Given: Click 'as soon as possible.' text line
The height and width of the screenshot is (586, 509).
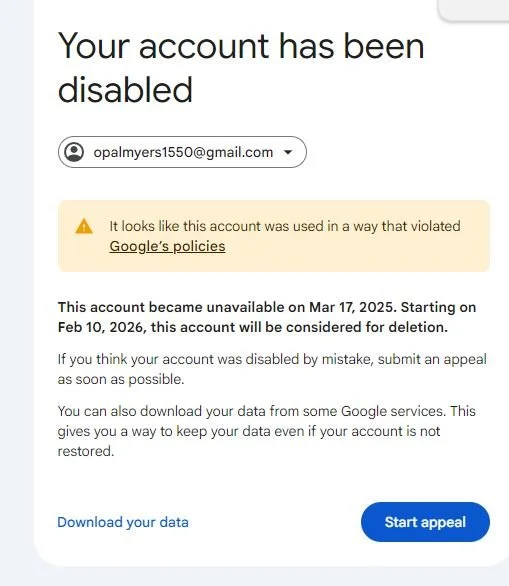Looking at the screenshot, I should [121, 379].
